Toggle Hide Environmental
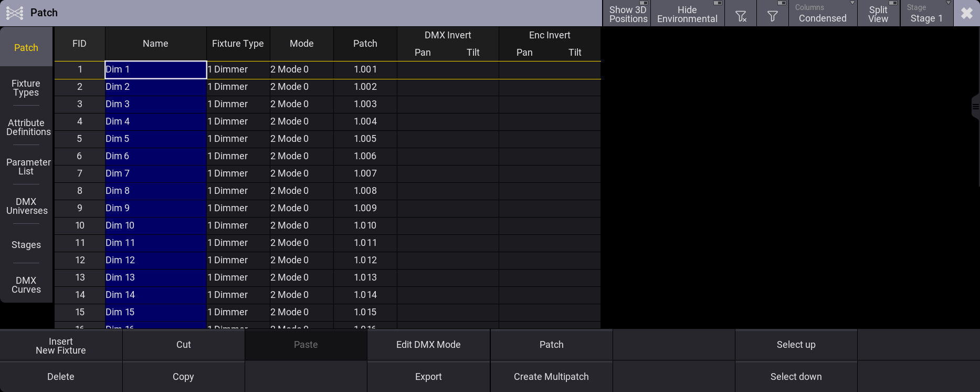The image size is (980, 392). click(x=687, y=13)
